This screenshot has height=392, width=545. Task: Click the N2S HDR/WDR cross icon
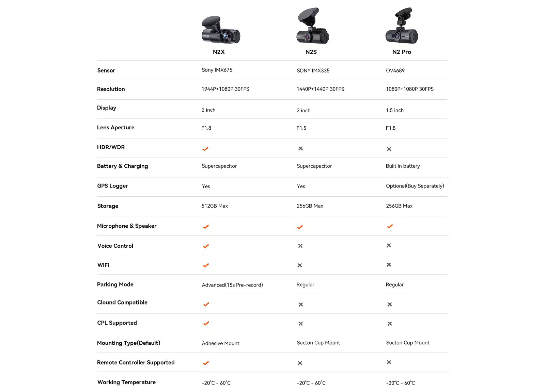coord(300,148)
